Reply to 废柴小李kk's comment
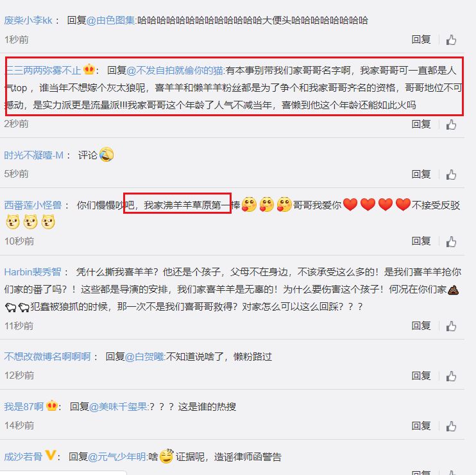 421,40
